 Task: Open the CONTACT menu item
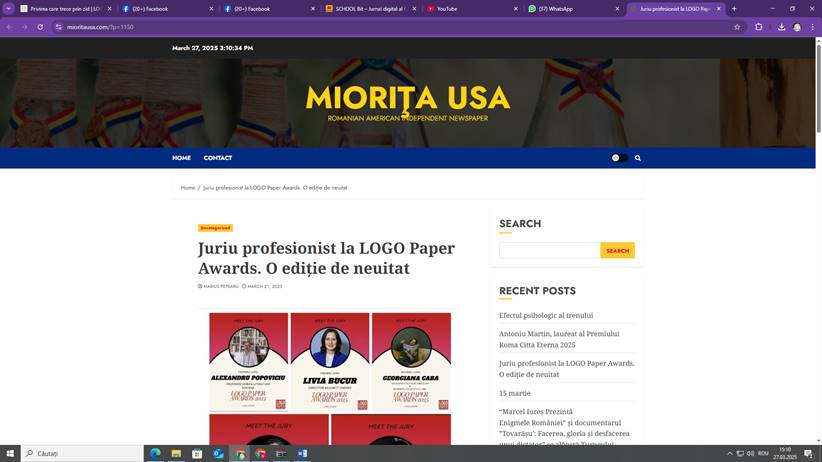coord(217,158)
